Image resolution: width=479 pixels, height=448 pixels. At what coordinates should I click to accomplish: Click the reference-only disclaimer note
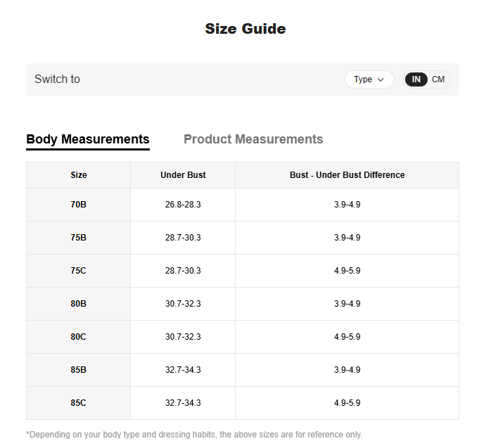pos(194,434)
